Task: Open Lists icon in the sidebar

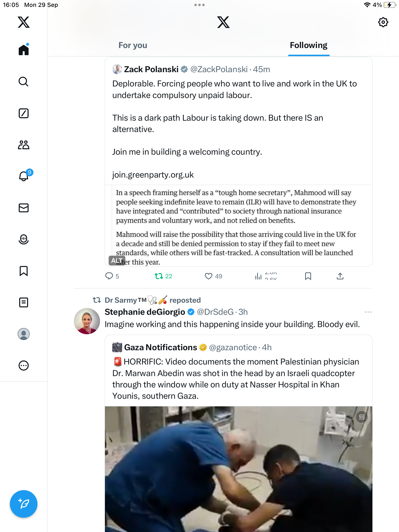Action: coord(24,302)
